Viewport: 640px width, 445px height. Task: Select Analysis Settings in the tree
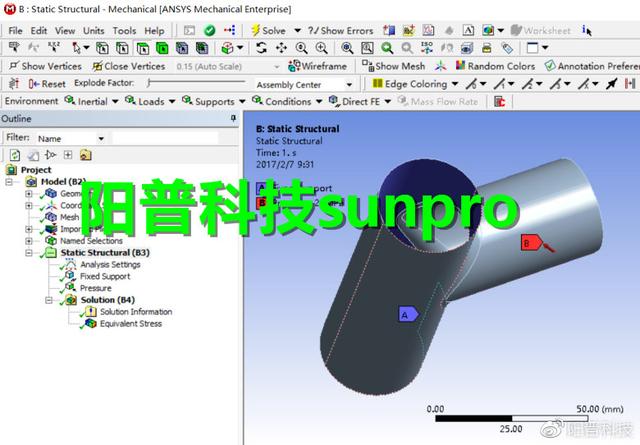pyautogui.click(x=110, y=265)
